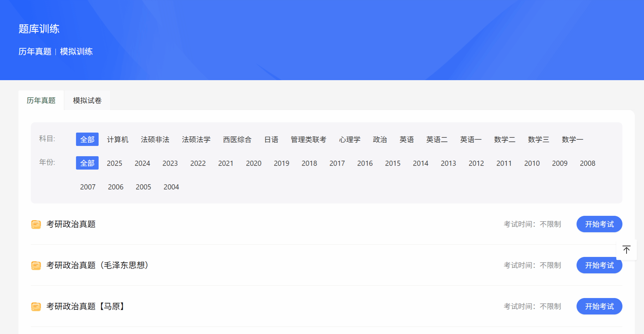Choose the 数学一 subject filter
This screenshot has width=644, height=334.
(x=572, y=139)
